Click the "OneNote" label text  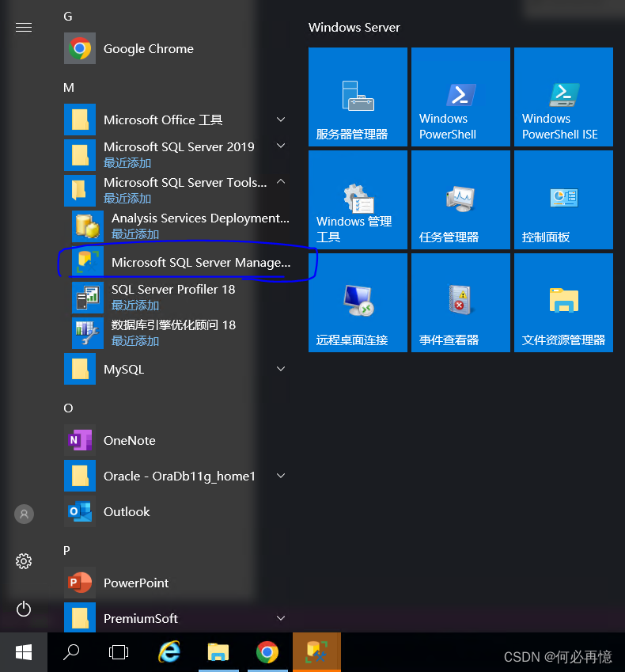click(130, 441)
